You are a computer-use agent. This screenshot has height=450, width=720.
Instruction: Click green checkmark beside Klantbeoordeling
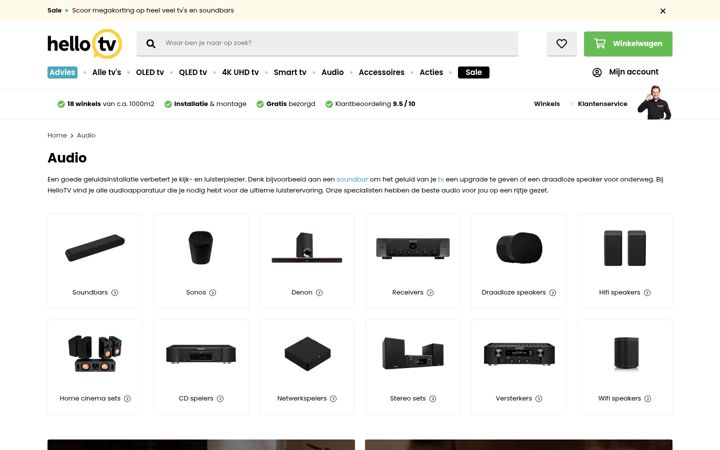tap(329, 104)
